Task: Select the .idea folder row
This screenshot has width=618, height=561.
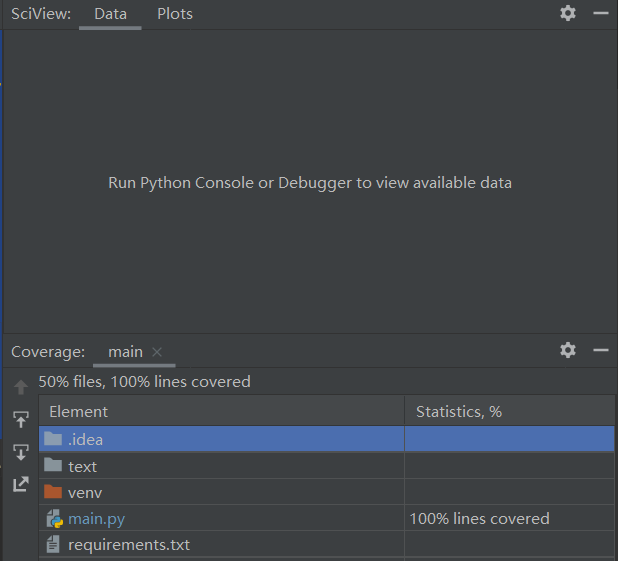Action: [85, 439]
